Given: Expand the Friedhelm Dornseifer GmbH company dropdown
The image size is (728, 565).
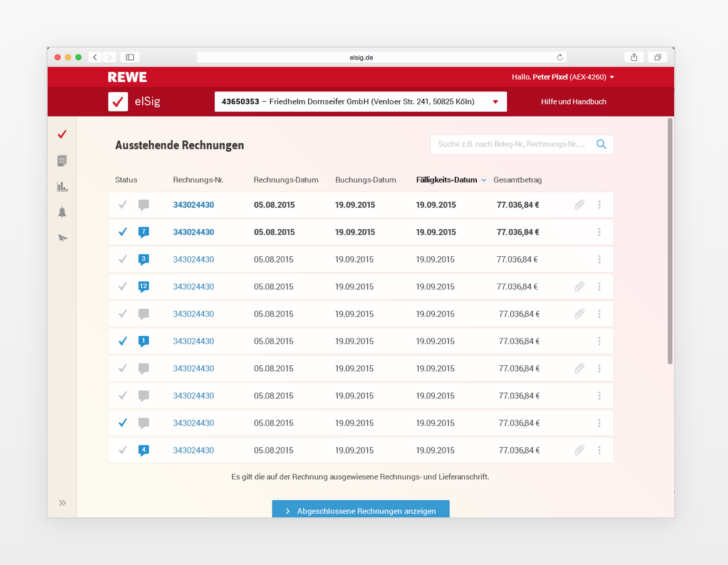Looking at the screenshot, I should pyautogui.click(x=360, y=101).
